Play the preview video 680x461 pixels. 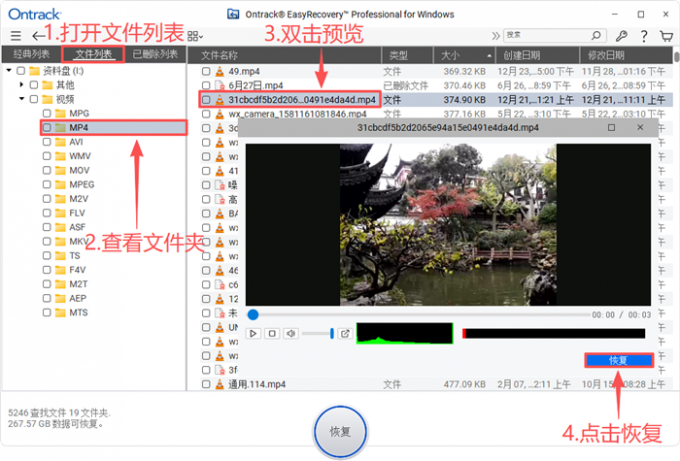pos(253,333)
